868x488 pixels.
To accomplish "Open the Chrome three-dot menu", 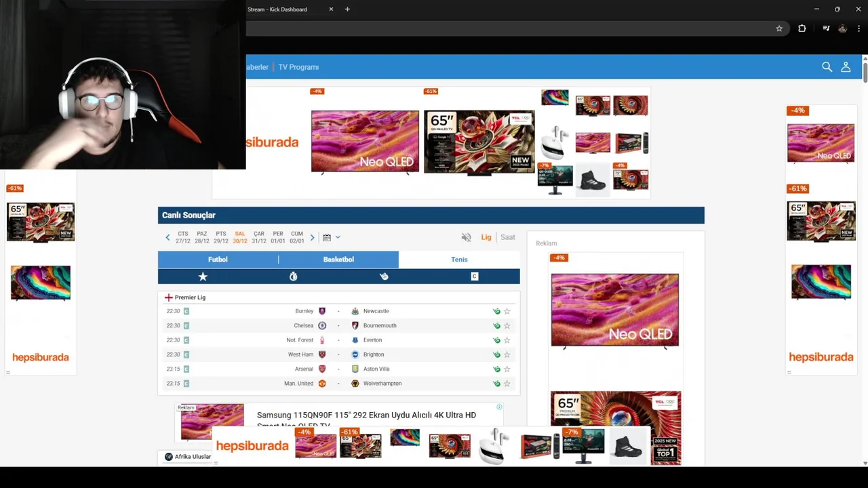I will click(859, 28).
